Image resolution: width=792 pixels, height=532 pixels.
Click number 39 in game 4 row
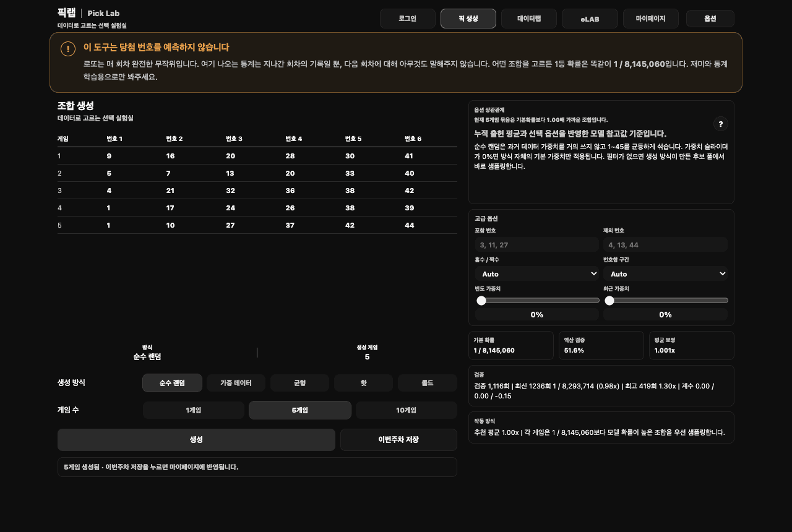(409, 208)
